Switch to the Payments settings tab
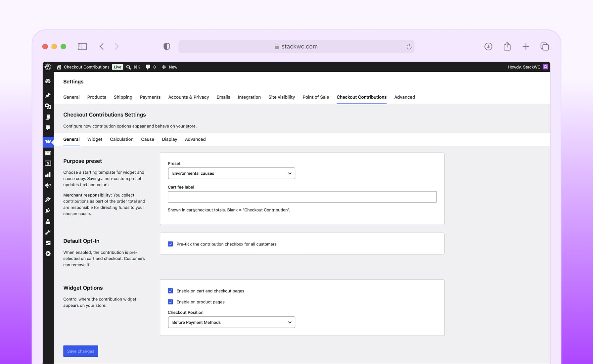This screenshot has height=364, width=593. click(x=150, y=97)
